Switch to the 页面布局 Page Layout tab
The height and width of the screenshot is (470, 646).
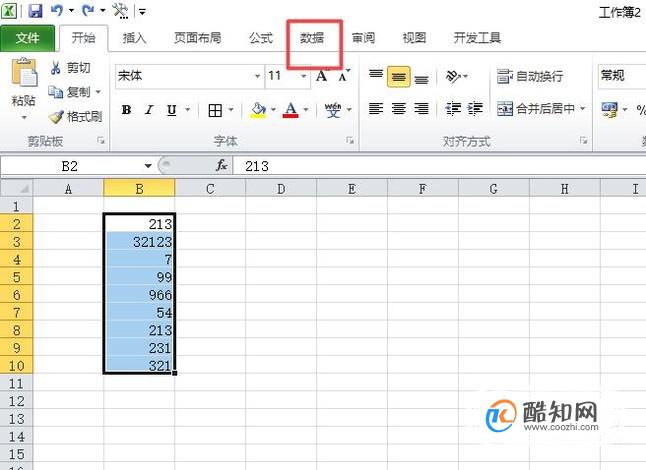[x=197, y=38]
